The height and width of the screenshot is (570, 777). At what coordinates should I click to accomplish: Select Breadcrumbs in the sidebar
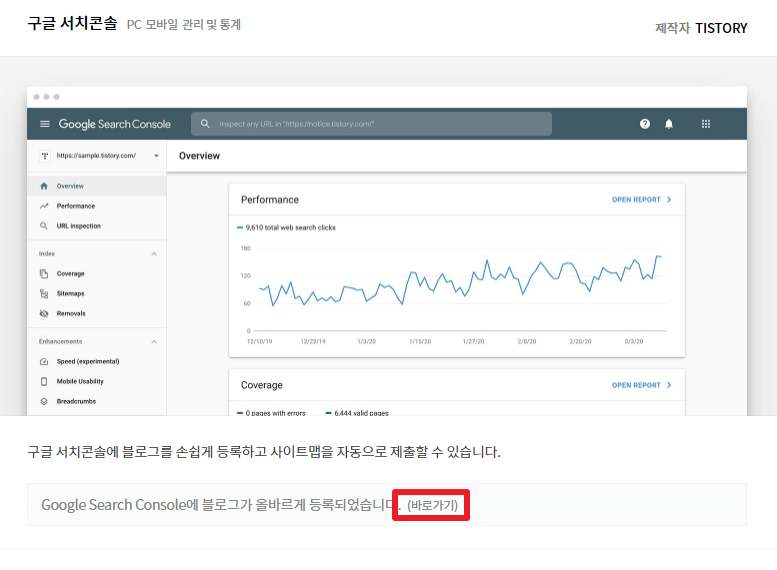point(97,401)
